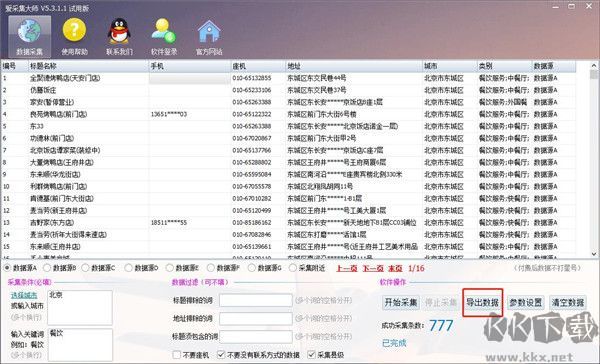Viewport: 600px width, 364px height.
Task: Click the collected count 777
Action: coord(441,326)
